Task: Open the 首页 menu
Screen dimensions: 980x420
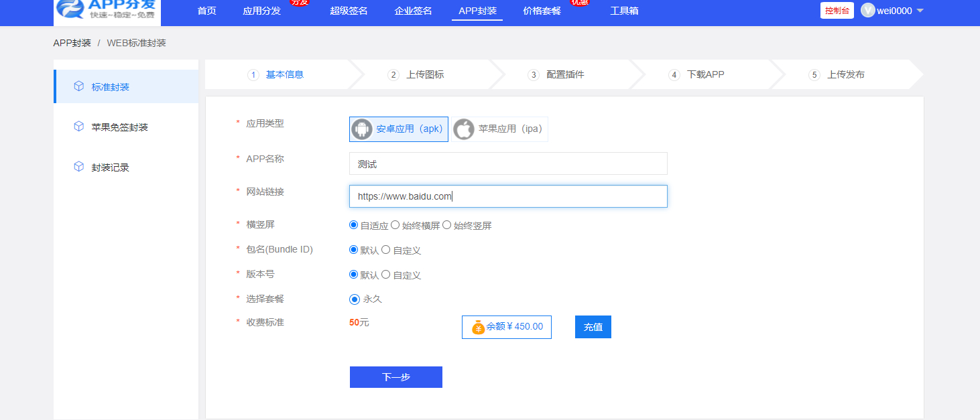Action: pos(207,11)
